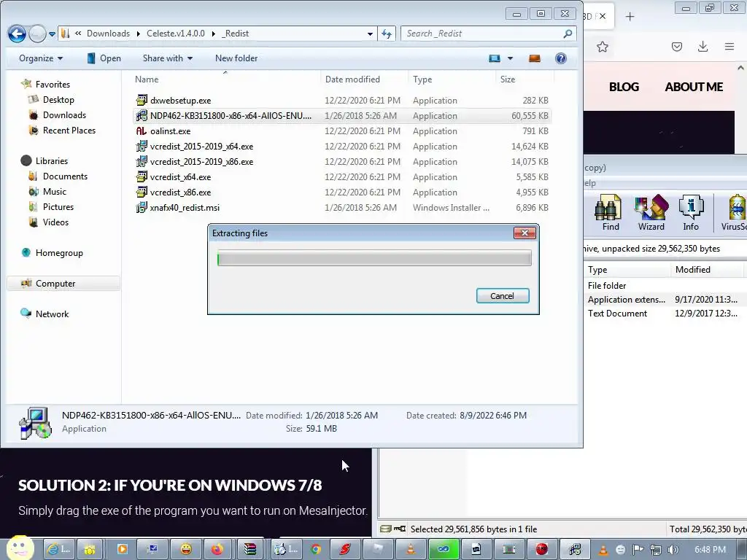
Task: Open the browser ABOUT ME menu link
Action: click(694, 87)
